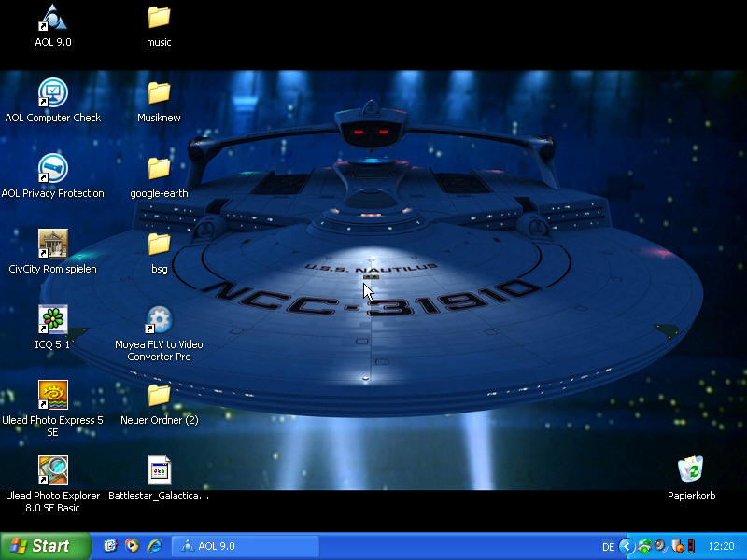Click the ICQ 5.1 flower icon

coord(52,320)
